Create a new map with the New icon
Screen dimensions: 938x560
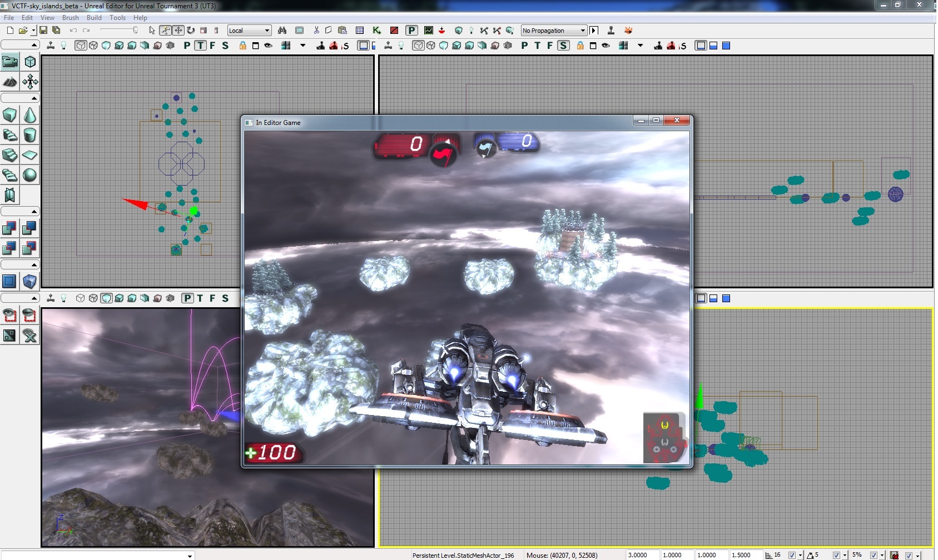click(10, 31)
